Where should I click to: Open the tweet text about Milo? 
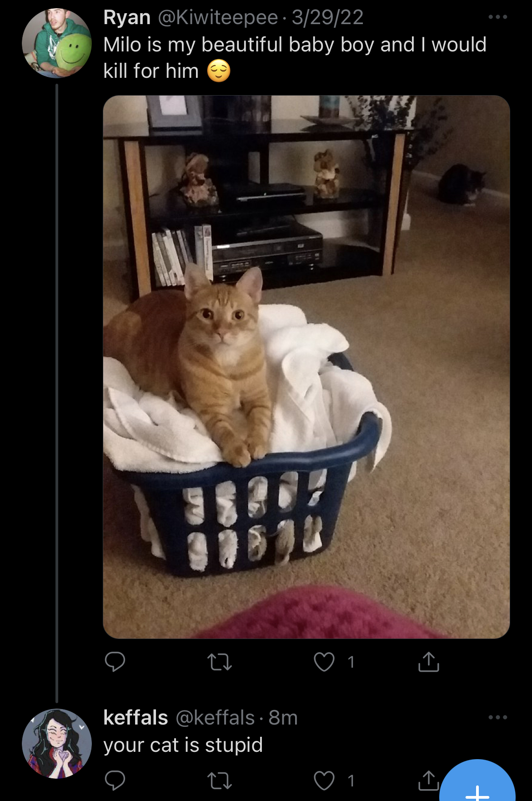pos(295,58)
